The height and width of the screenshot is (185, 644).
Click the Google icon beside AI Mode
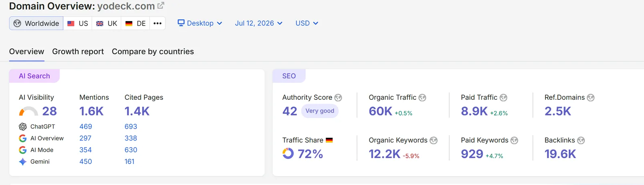[23, 150]
